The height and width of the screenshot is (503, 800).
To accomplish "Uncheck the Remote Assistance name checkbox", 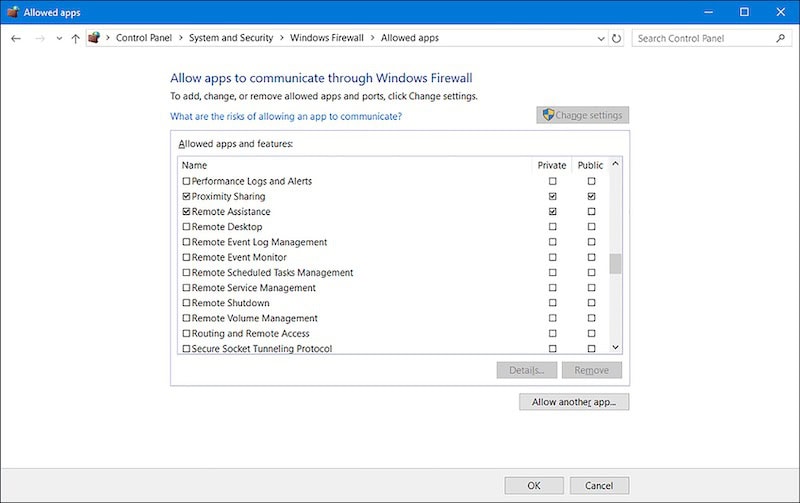I will point(186,212).
